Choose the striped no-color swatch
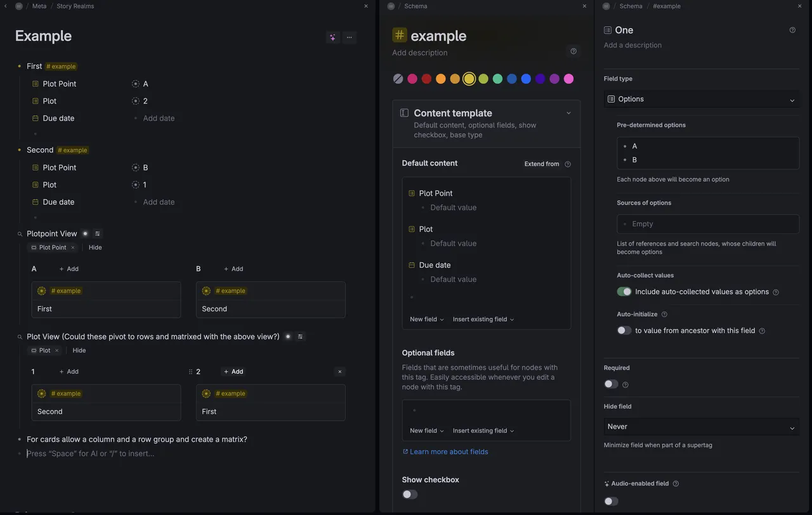This screenshot has height=515, width=812. pos(398,79)
